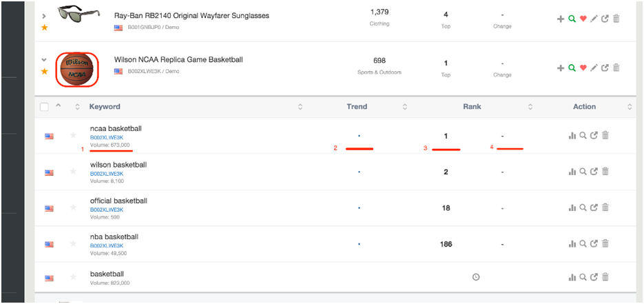The width and height of the screenshot is (644, 304).
Task: Open B002XLWE3K link under nba basketball
Action: 107,245
